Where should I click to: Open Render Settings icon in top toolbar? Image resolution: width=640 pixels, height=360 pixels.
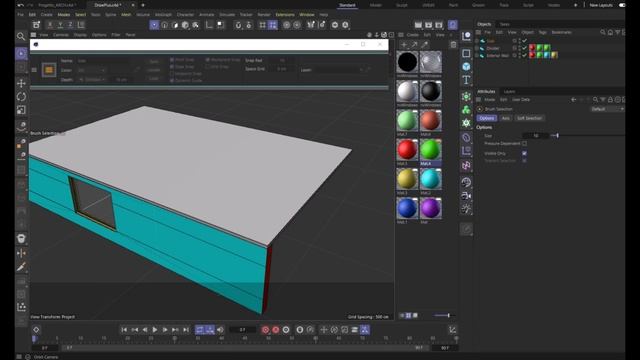439,25
